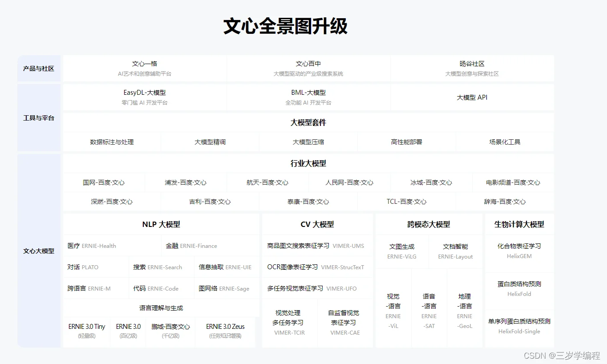The height and width of the screenshot is (364, 607).
Task: Click OCR图像表征学习 VIMER-StrucTexT
Action: 317,267
